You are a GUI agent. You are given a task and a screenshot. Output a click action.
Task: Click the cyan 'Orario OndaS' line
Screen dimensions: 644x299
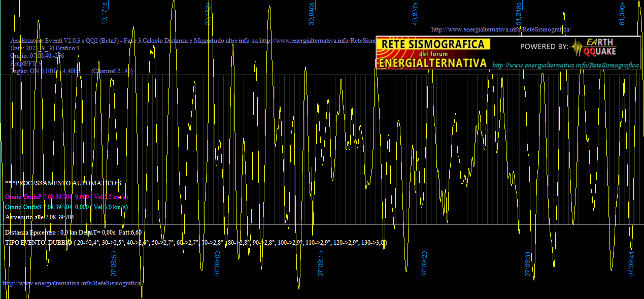point(66,207)
